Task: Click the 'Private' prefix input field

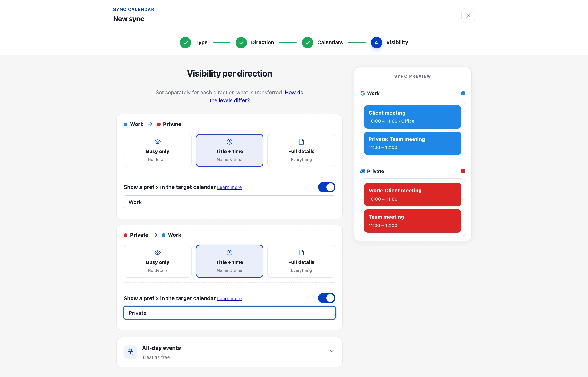Action: click(229, 313)
